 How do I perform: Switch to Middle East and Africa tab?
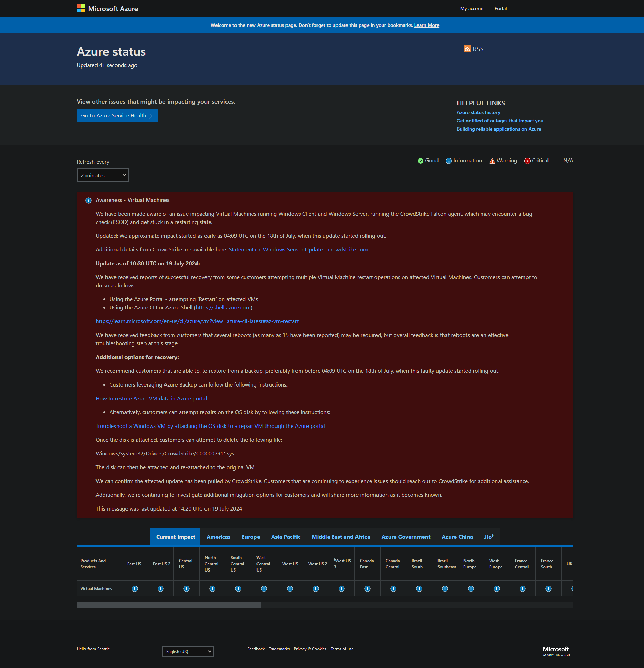[x=341, y=537]
